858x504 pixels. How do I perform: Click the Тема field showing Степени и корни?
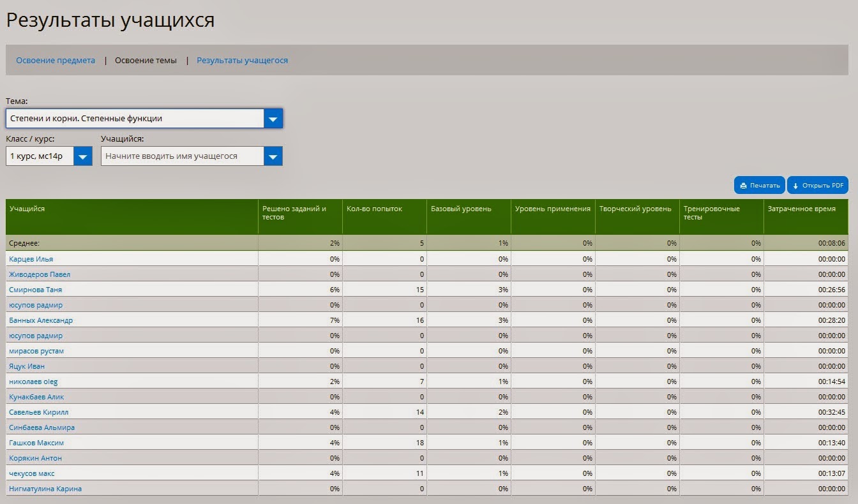pyautogui.click(x=135, y=119)
